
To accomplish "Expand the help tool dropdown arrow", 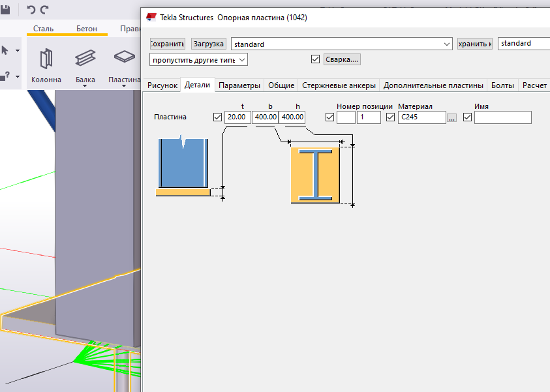I will [x=18, y=76].
